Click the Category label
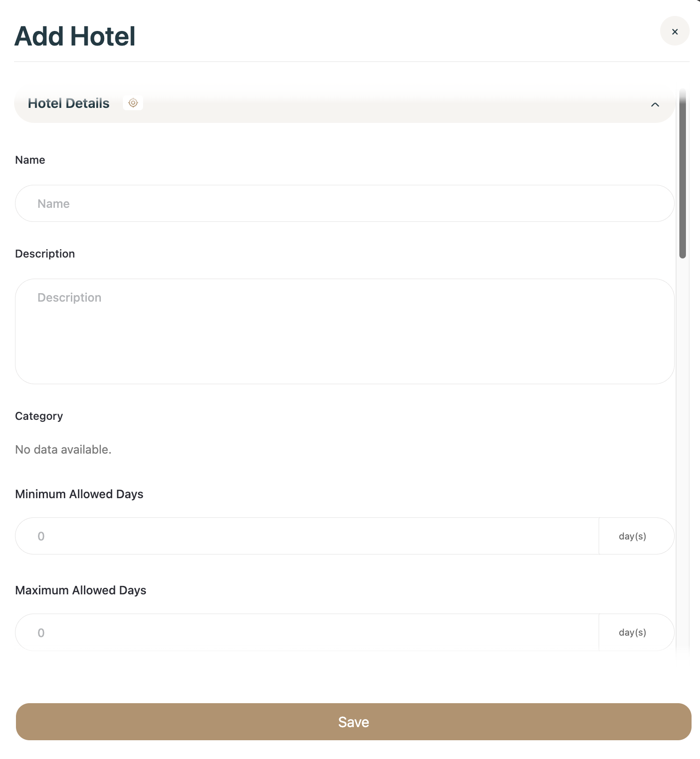This screenshot has width=700, height=759. click(x=39, y=416)
